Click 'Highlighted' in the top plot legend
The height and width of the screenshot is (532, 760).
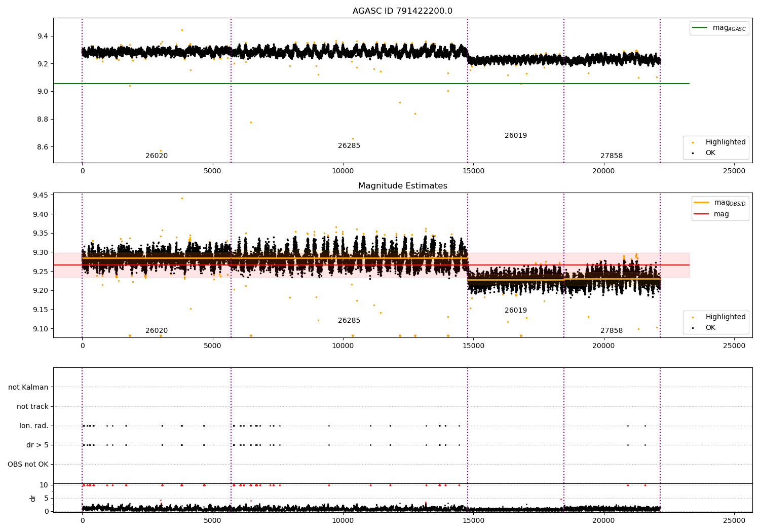point(726,142)
